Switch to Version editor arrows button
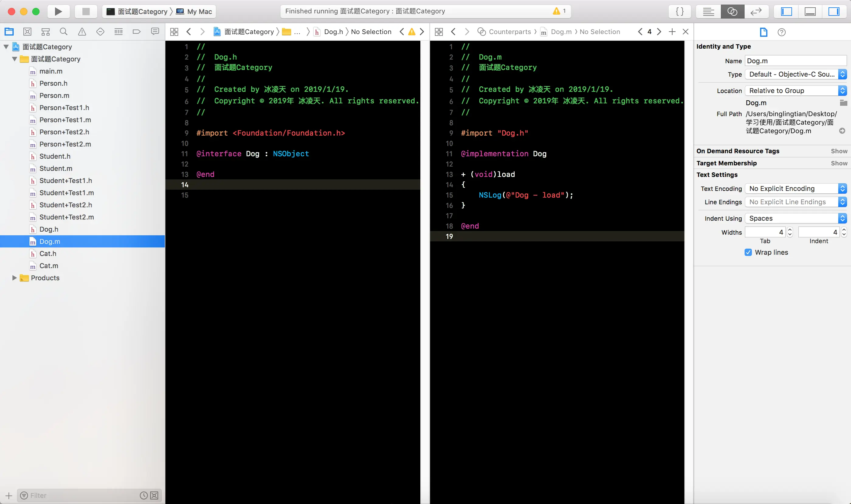 (x=756, y=12)
